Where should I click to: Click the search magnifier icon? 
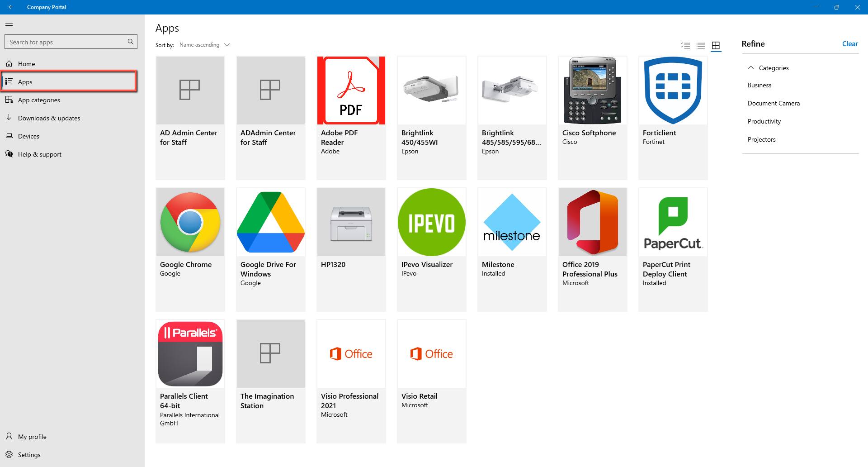pyautogui.click(x=131, y=42)
